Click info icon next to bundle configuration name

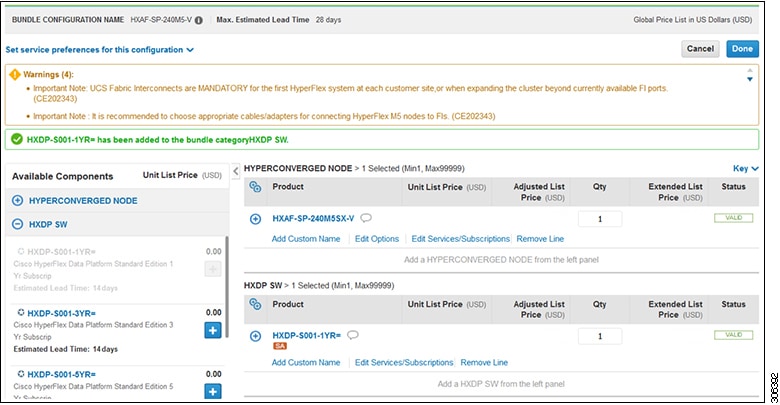pos(198,20)
